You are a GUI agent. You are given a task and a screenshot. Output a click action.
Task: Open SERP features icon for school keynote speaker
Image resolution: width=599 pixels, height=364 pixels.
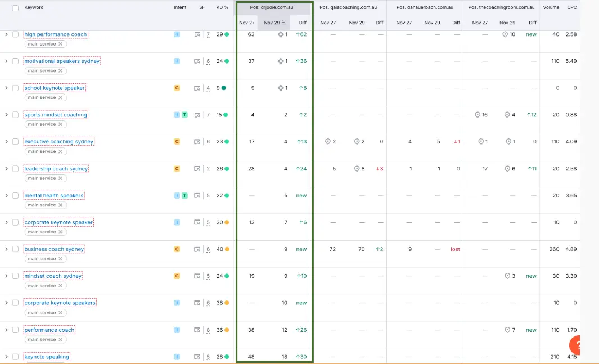(197, 88)
